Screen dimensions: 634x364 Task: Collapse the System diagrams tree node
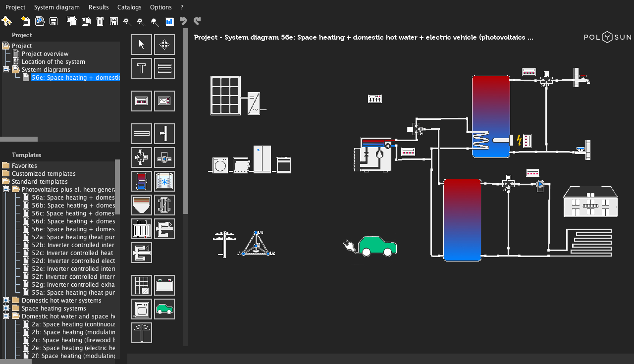click(6, 70)
